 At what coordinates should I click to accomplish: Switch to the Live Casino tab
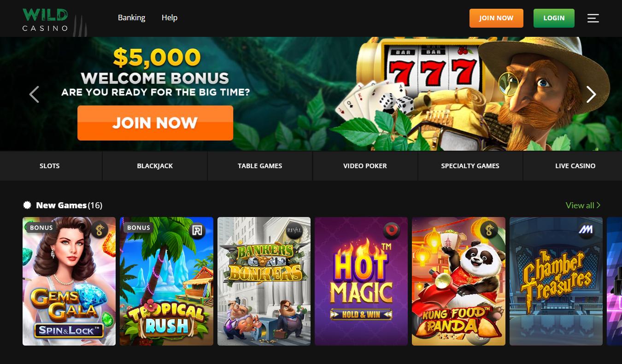click(x=575, y=166)
